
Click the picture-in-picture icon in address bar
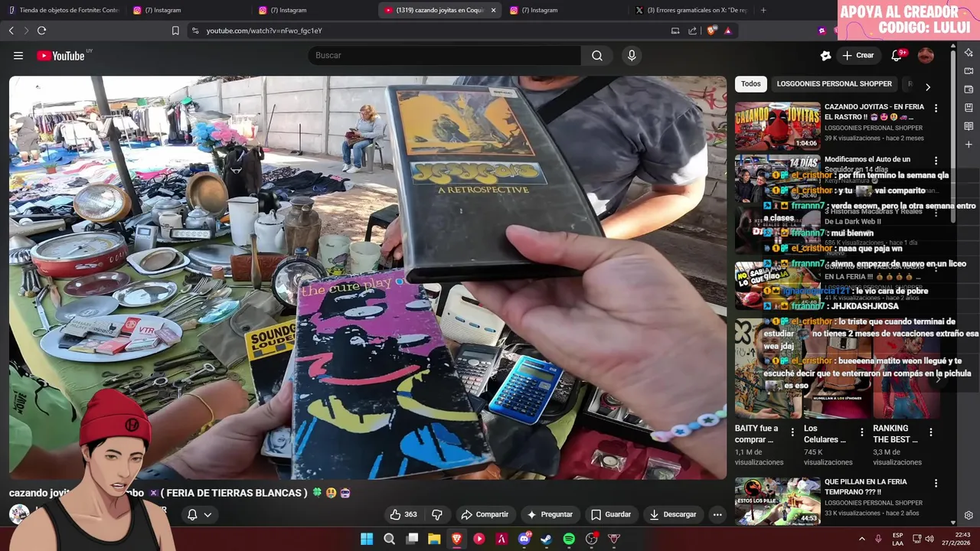(x=675, y=31)
